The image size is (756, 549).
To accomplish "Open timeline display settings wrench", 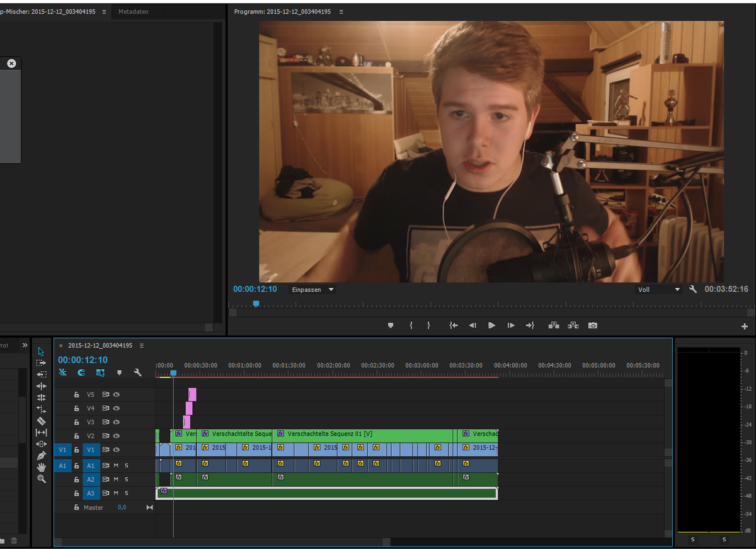I will pos(138,373).
